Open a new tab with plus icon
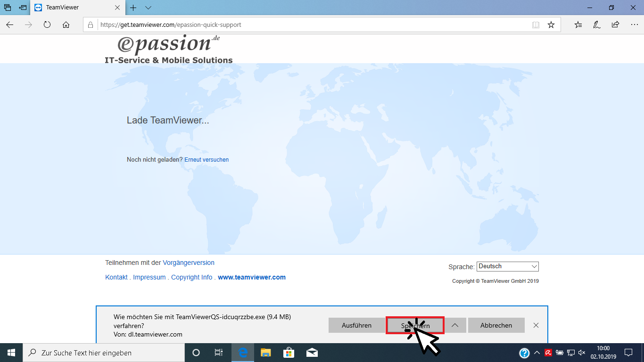644x362 pixels. point(133,8)
